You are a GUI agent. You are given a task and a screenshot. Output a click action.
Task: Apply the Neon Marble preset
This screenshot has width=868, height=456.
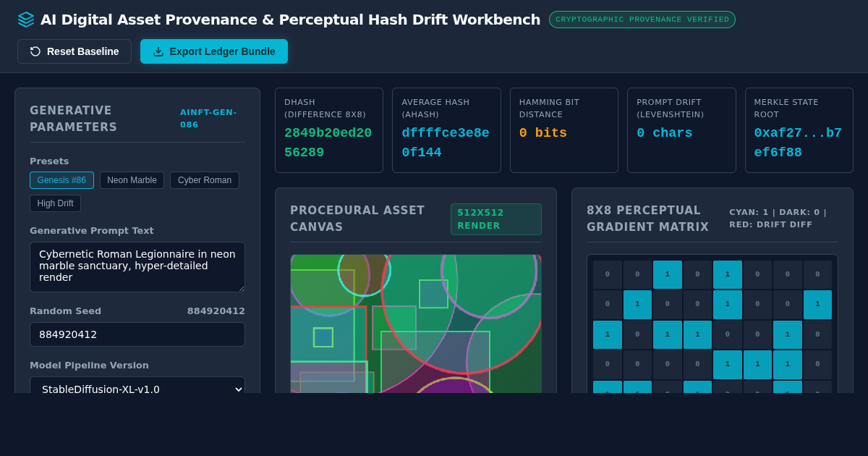[x=132, y=180]
